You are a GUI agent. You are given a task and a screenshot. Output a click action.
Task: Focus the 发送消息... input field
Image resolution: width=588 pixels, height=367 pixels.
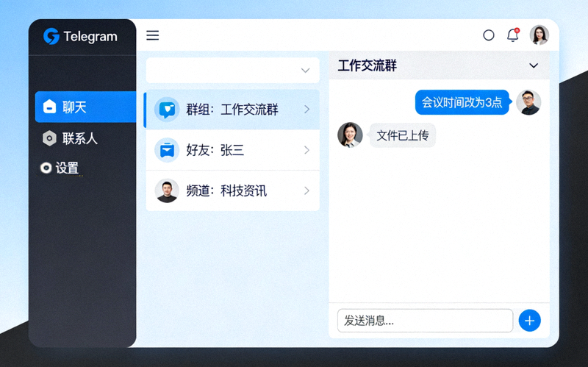425,321
